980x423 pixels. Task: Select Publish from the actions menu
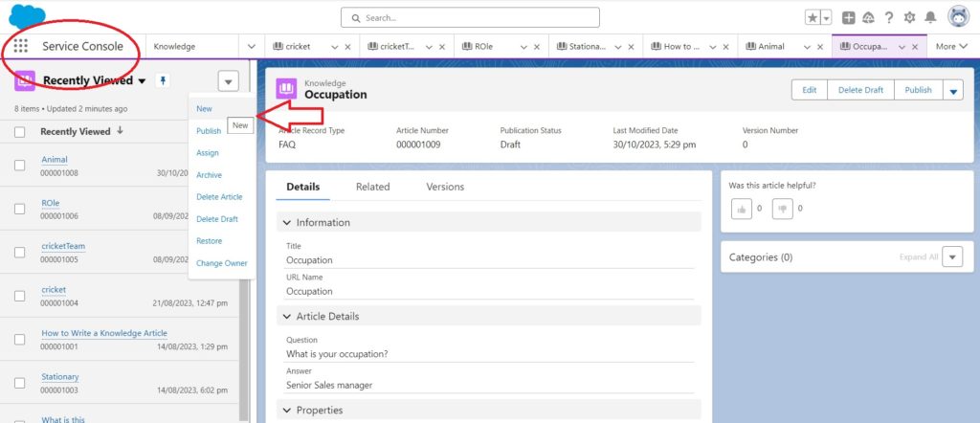tap(209, 131)
